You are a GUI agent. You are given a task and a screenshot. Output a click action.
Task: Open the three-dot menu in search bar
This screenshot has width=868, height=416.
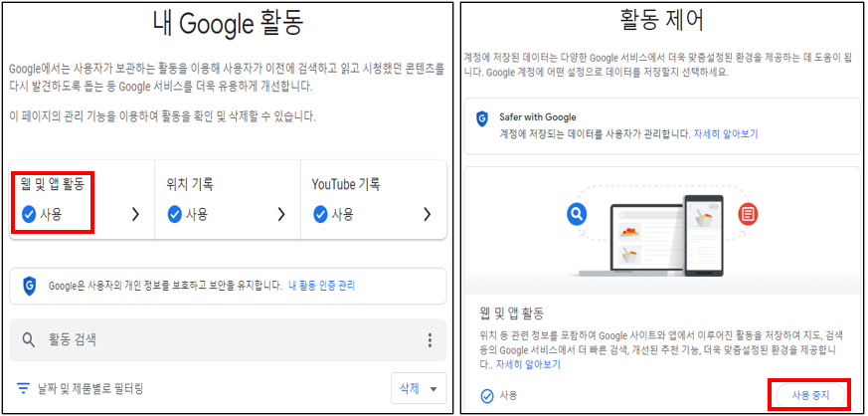point(430,340)
